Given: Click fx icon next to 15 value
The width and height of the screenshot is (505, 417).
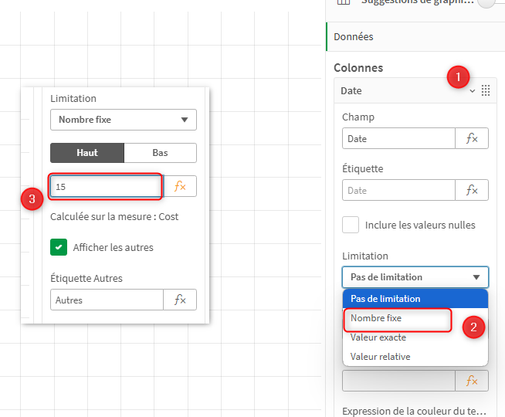Looking at the screenshot, I should pyautogui.click(x=180, y=186).
